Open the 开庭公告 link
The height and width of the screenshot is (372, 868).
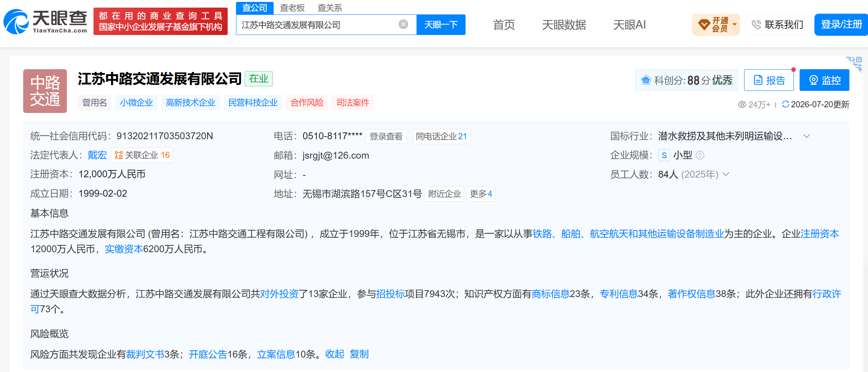[208, 355]
